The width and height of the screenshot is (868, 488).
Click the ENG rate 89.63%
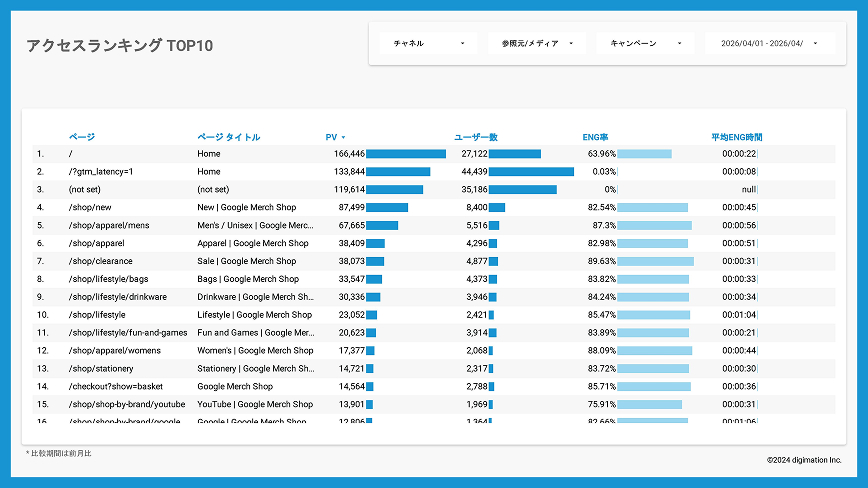point(602,261)
